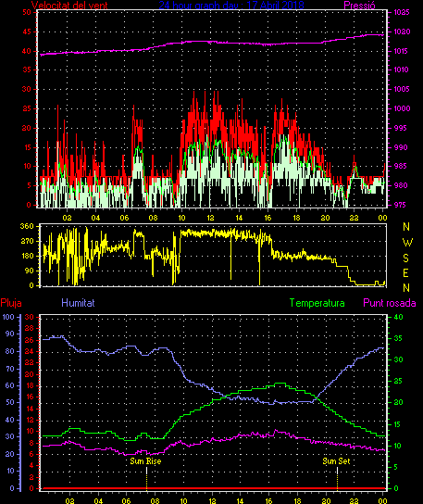Click the 'Velocitat del vent' wind speed title
The height and width of the screenshot is (504, 423).
tap(69, 5)
